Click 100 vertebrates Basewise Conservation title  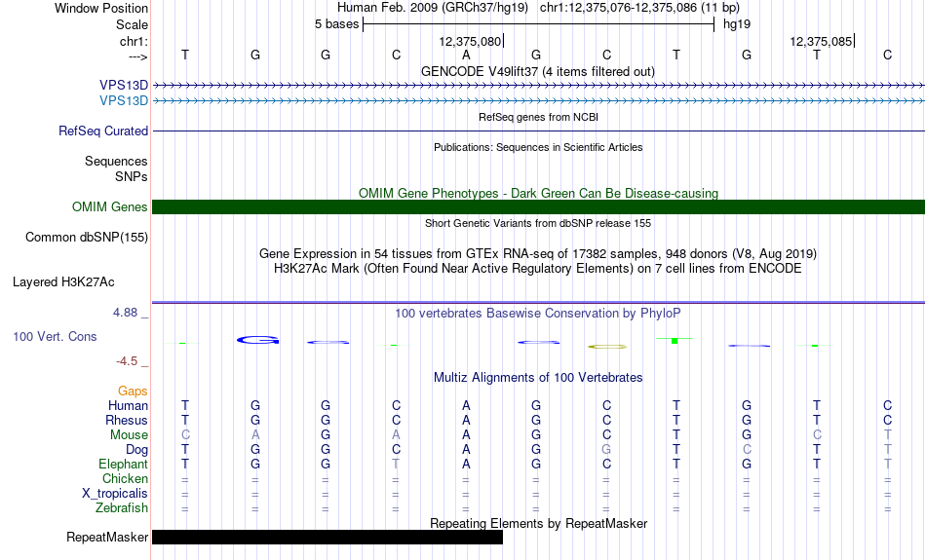point(537,313)
